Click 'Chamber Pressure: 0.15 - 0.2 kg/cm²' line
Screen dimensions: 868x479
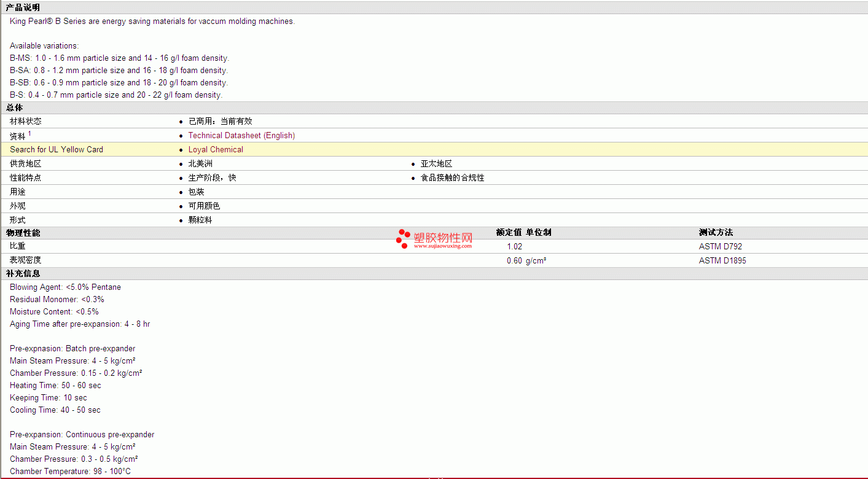tap(76, 373)
